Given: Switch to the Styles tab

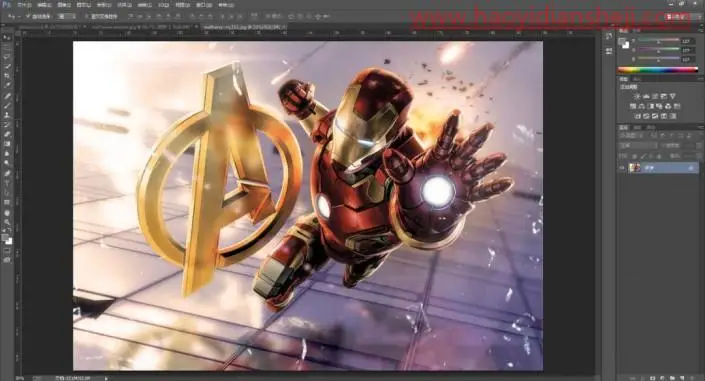Looking at the screenshot, I should (637, 79).
